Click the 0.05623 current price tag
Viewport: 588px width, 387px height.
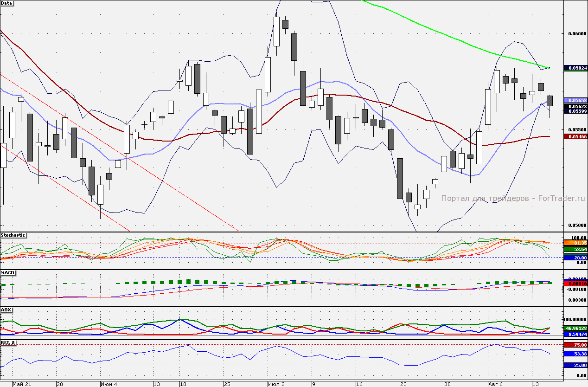pyautogui.click(x=575, y=106)
